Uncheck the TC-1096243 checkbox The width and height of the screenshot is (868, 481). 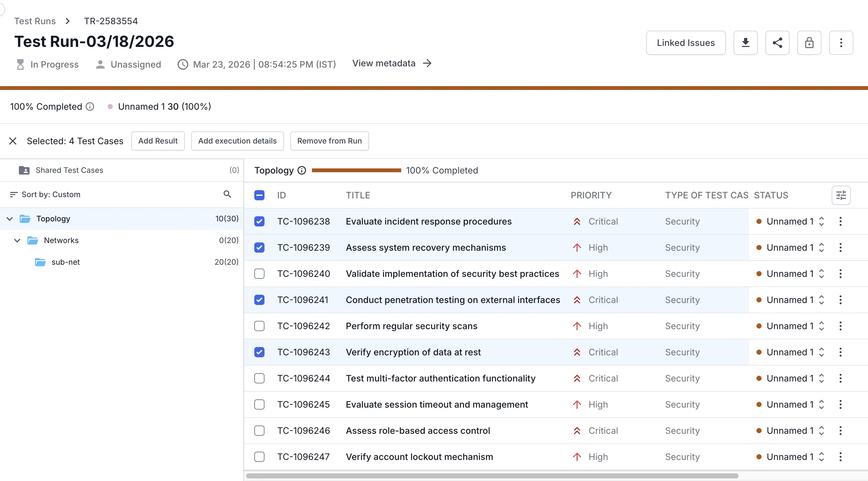point(259,352)
